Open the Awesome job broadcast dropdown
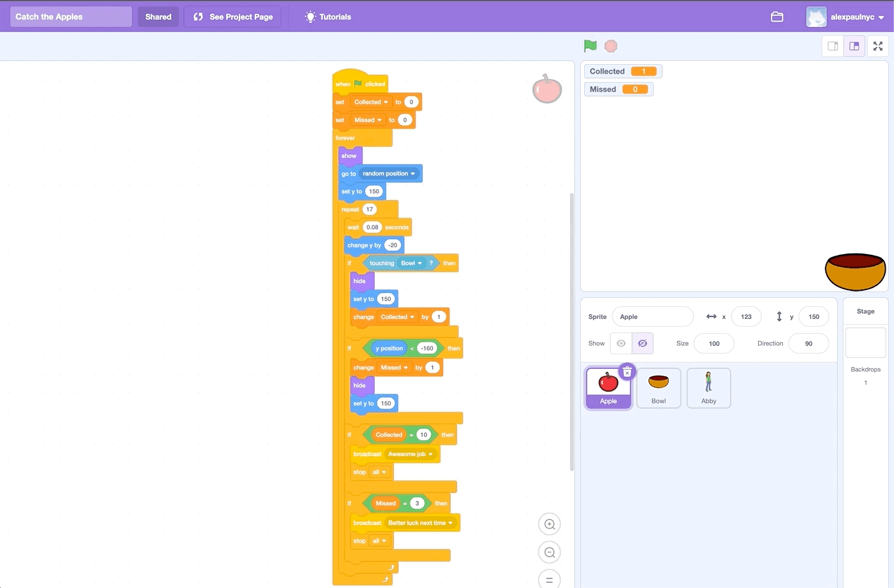The width and height of the screenshot is (894, 588). 430,454
